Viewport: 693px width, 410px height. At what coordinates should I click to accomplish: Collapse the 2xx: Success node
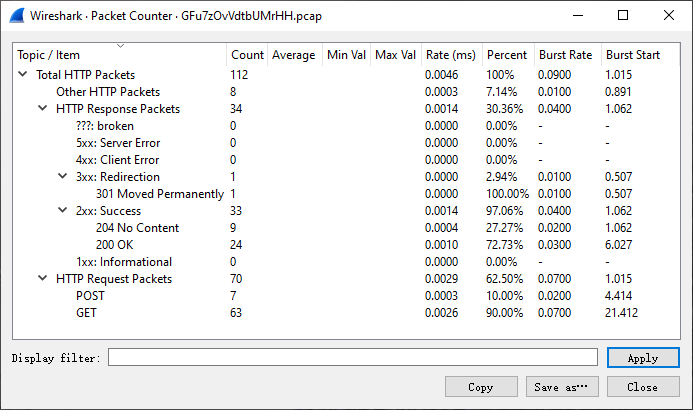coord(63,210)
